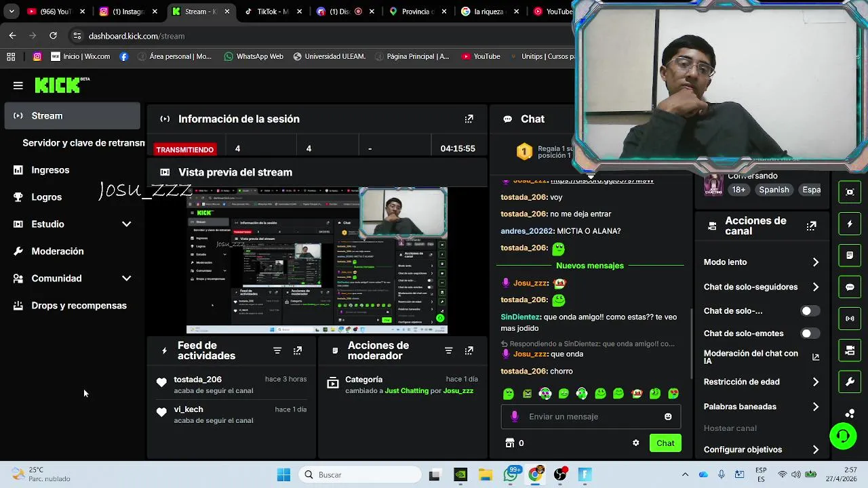This screenshot has height=488, width=868.
Task: Pop out the Información de la sesión panel
Action: 469,119
